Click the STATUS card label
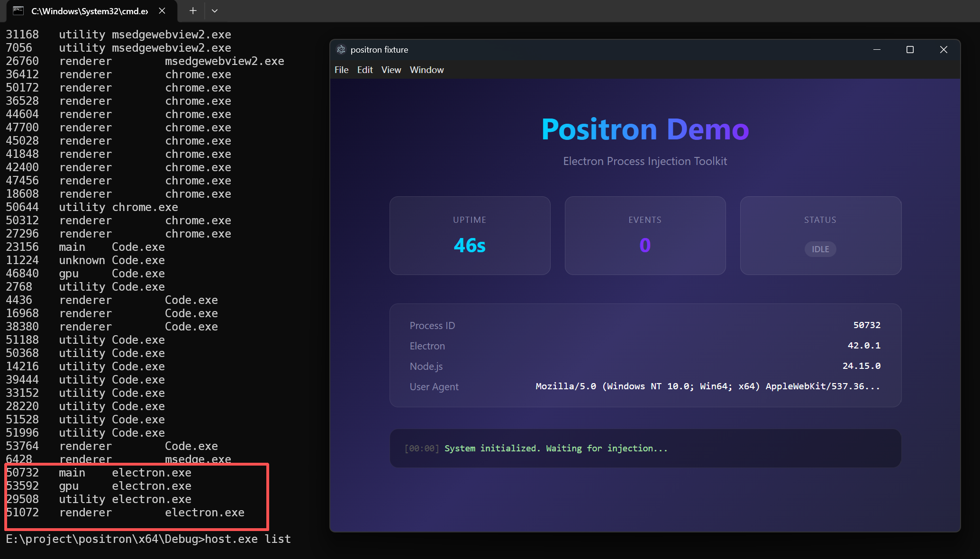This screenshot has width=980, height=559. coord(820,220)
